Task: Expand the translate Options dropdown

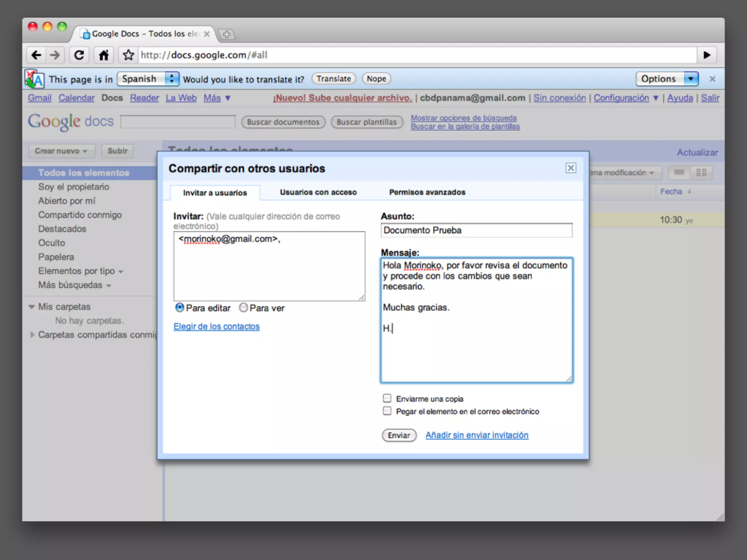Action: 667,79
